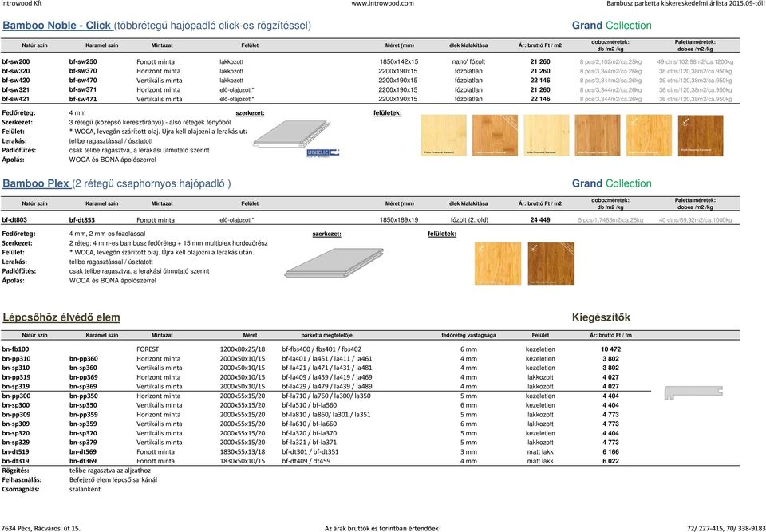Click the Csomagolás label
This screenshot has height=532, width=766.
21,489
